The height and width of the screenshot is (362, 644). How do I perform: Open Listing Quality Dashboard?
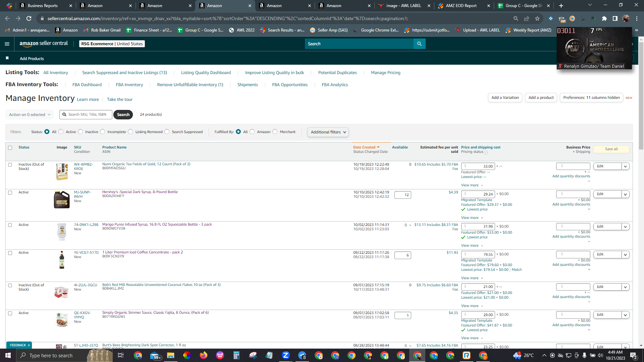[x=206, y=73]
